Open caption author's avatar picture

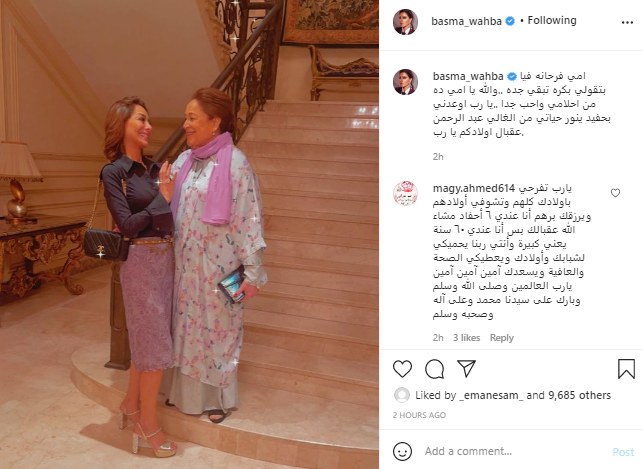405,82
